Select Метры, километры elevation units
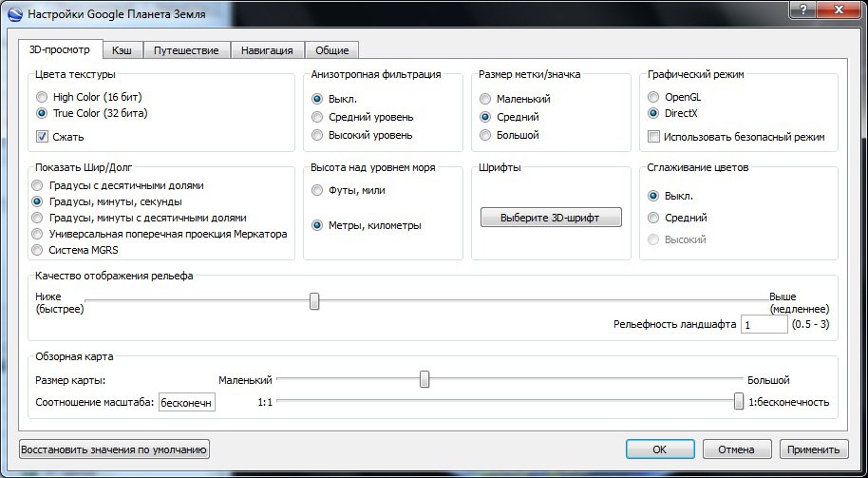This screenshot has height=478, width=868. click(367, 225)
